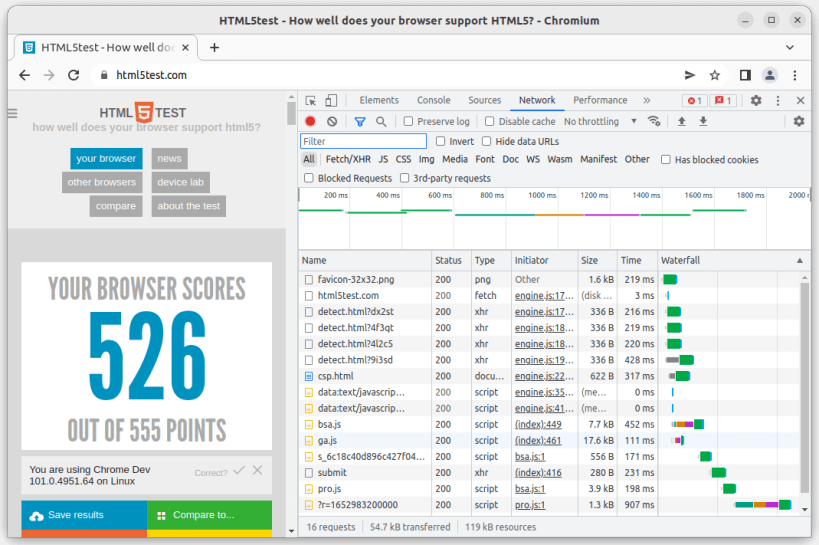
Task: Open network conditions wifi icon
Action: [x=654, y=121]
